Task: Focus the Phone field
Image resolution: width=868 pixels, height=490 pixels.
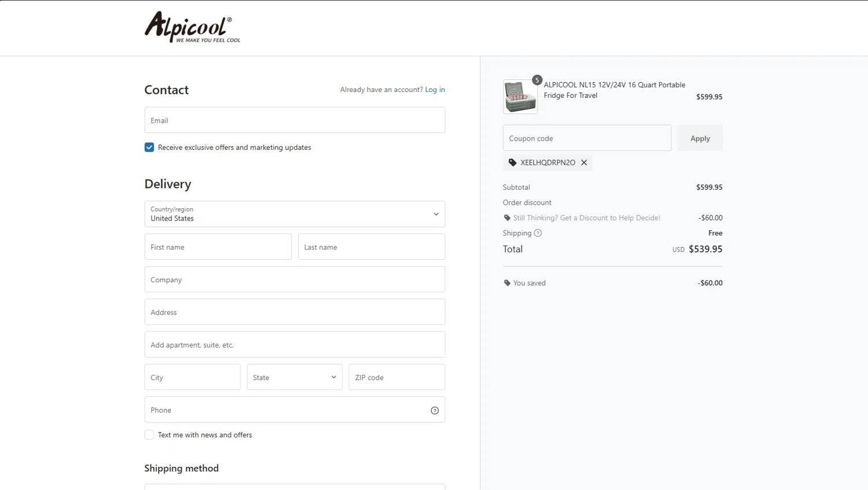Action: click(295, 410)
